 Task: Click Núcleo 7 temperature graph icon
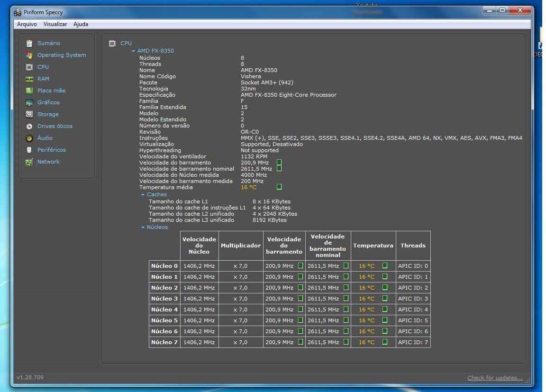click(x=385, y=342)
